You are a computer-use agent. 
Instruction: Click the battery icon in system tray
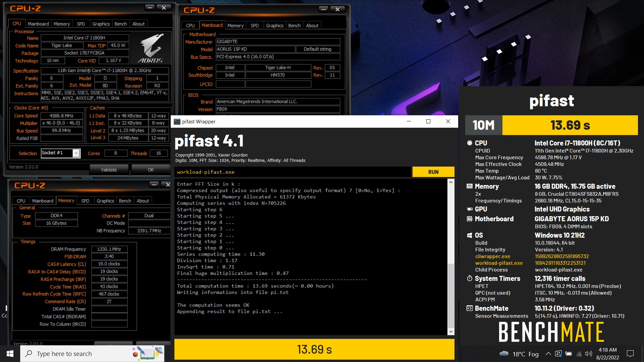pos(569,354)
